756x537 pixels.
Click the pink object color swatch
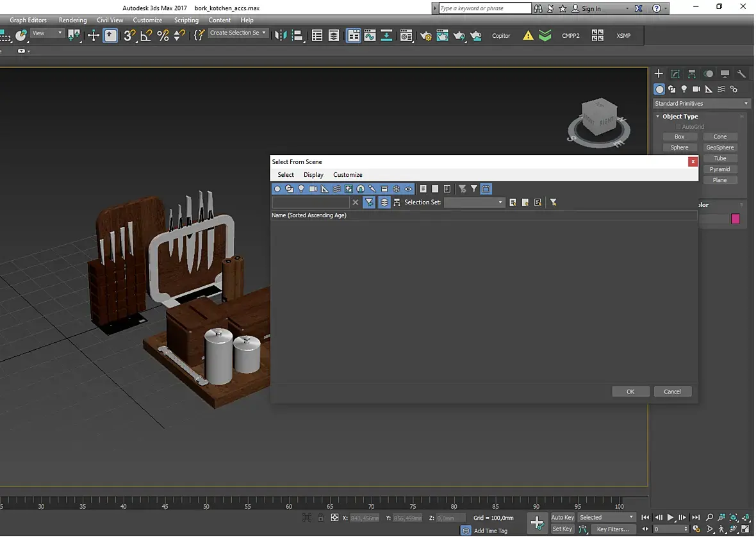(x=735, y=219)
